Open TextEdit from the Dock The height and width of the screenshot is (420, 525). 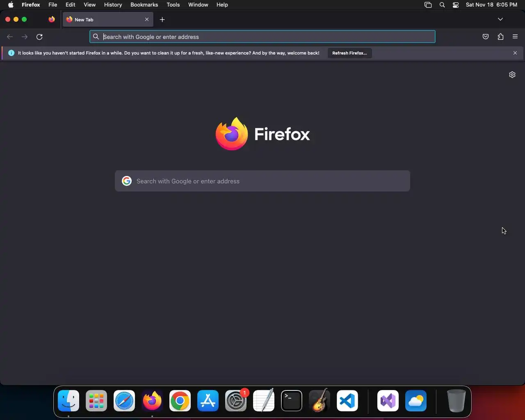click(x=264, y=401)
